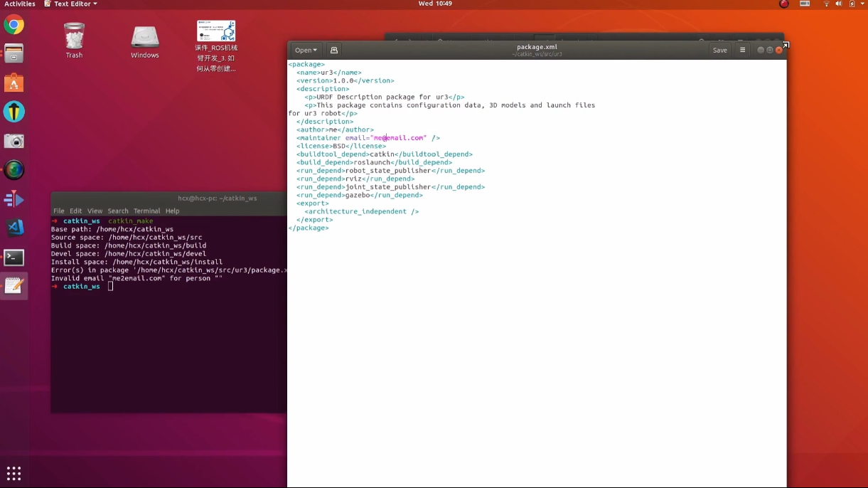Click the terminal prompt cursor line
Screen dimensions: 868x488
[82, 287]
